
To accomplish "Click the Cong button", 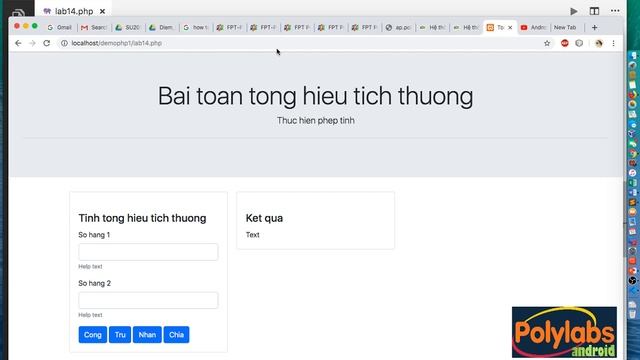I will point(93,335).
